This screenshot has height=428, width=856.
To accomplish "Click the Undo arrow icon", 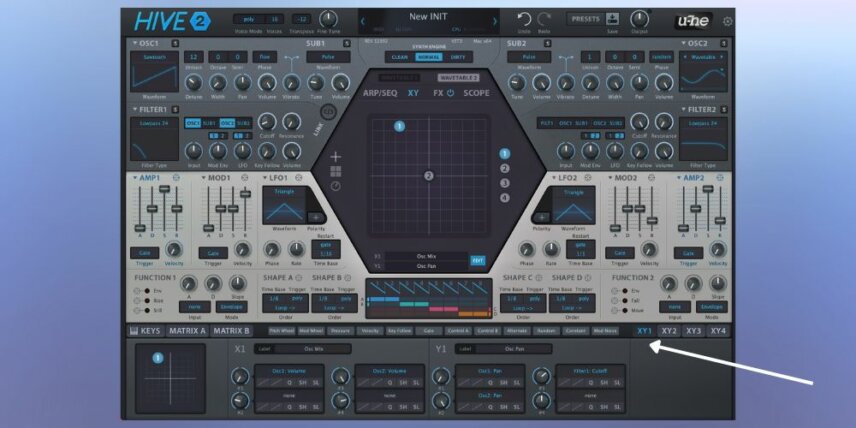I will (x=524, y=19).
